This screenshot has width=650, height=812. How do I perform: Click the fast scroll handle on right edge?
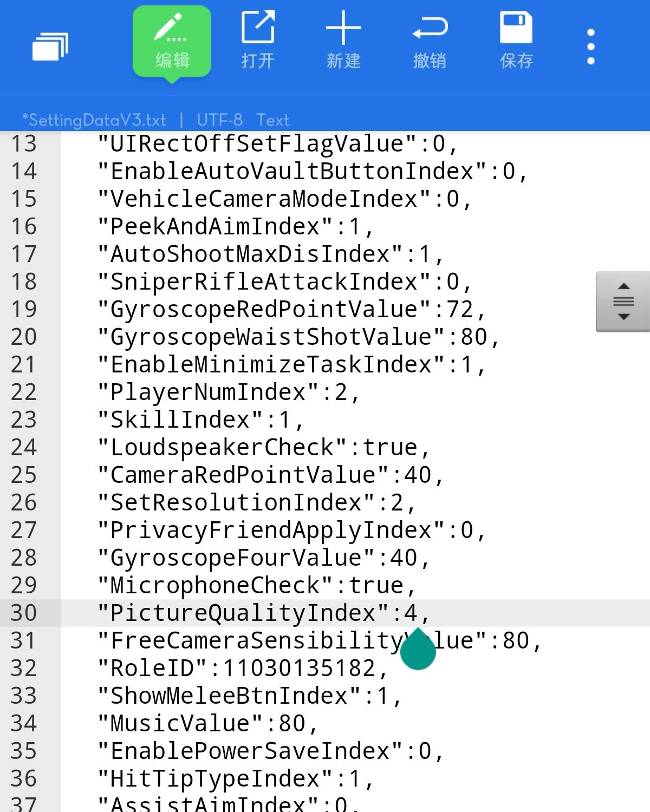[623, 302]
